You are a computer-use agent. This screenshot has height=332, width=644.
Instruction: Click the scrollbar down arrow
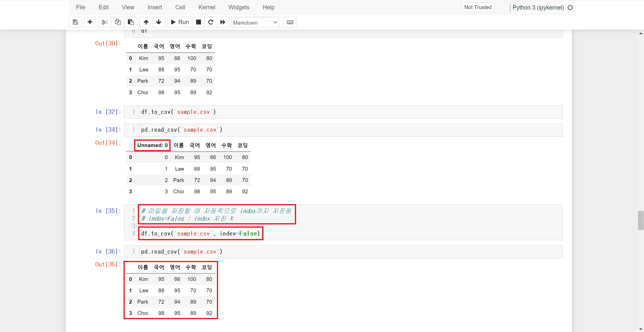(640, 329)
